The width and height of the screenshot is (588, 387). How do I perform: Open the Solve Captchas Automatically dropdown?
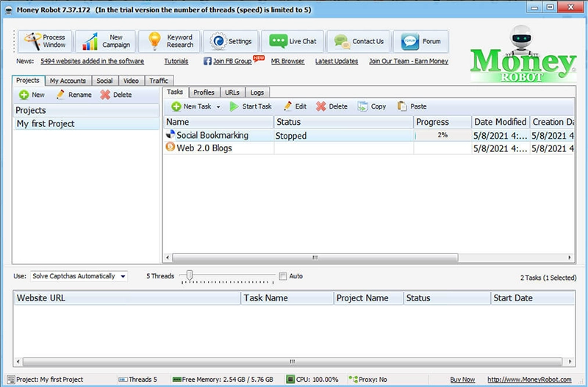(x=79, y=276)
